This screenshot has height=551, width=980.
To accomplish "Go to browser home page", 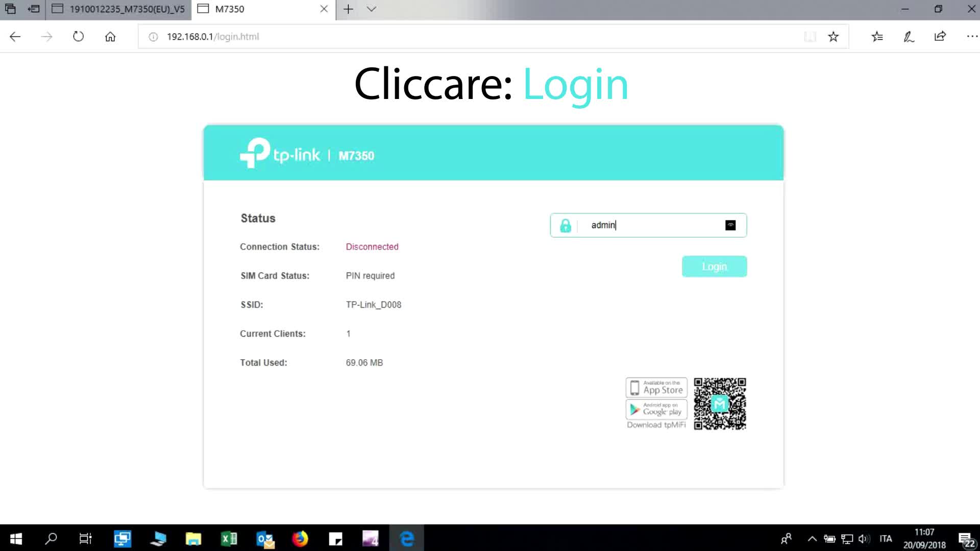I will (110, 37).
